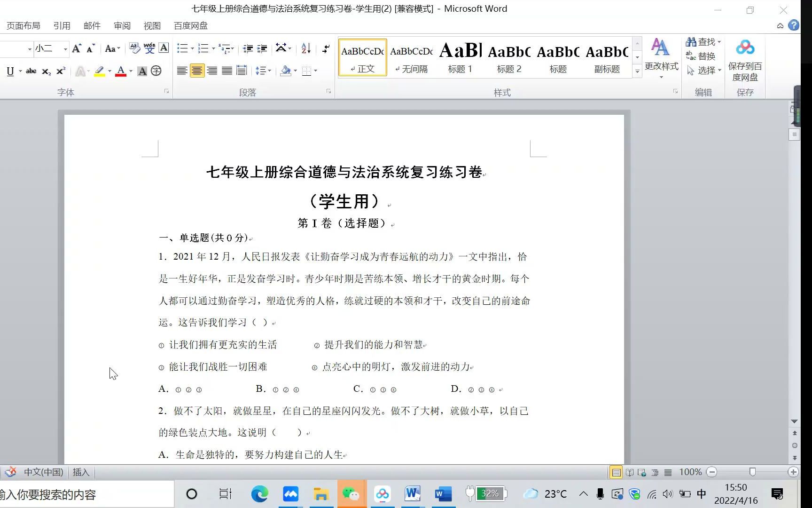
Task: Switch to Print Layout view
Action: 616,472
